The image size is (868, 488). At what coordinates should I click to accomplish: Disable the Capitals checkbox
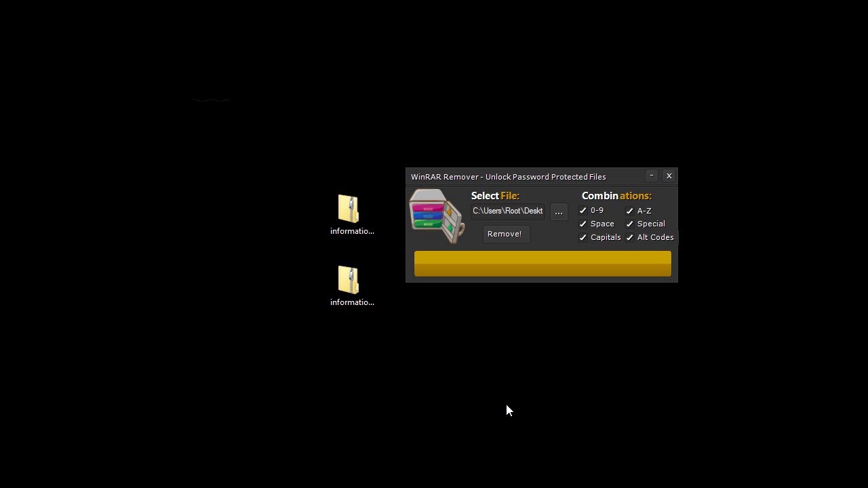583,237
